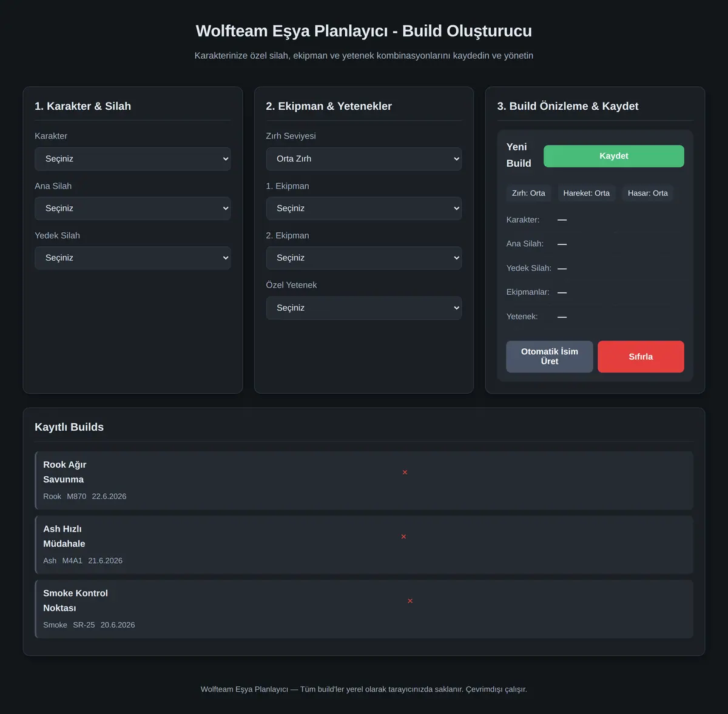Click the 2. Ekipman & Yetenekler heading
The height and width of the screenshot is (714, 728).
329,106
